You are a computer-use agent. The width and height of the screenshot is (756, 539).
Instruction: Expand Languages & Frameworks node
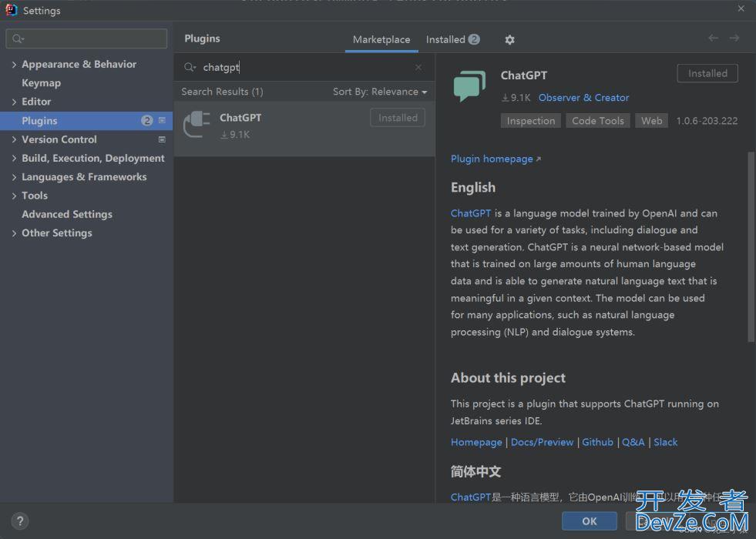point(14,177)
